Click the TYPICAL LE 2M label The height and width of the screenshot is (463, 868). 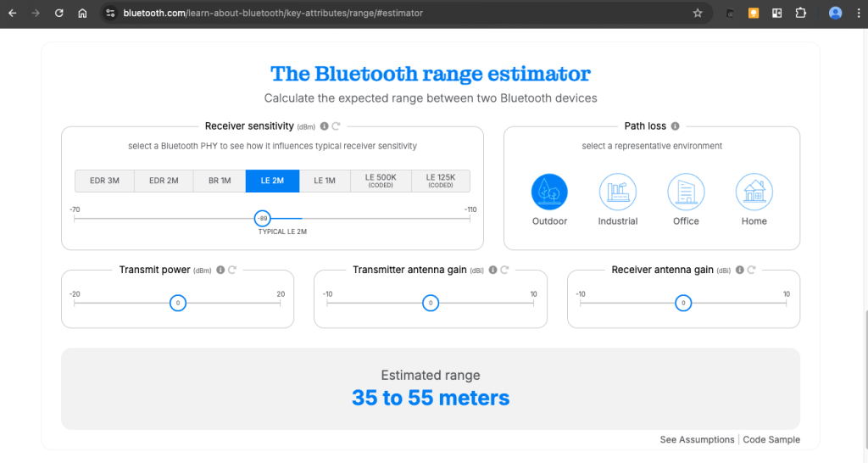coord(282,232)
